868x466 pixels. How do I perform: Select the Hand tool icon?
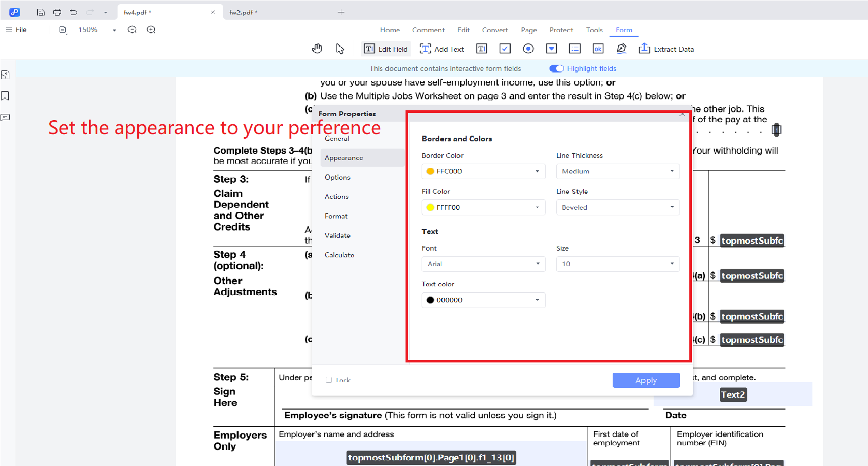[317, 49]
